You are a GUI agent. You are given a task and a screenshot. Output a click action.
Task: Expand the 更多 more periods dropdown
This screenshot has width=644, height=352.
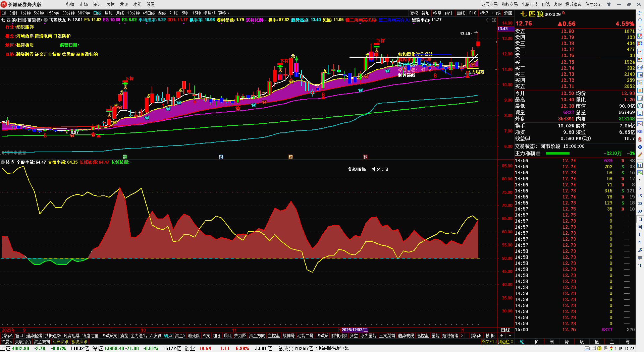(x=224, y=13)
